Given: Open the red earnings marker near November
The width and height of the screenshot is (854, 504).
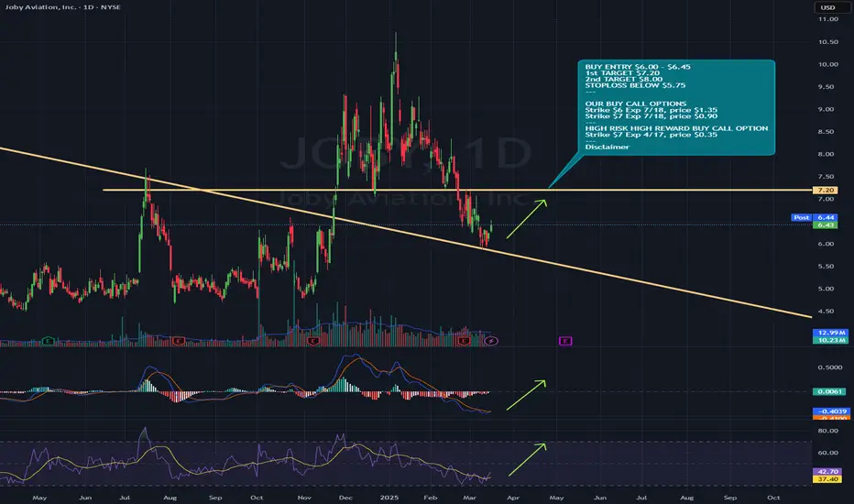Looking at the screenshot, I should [312, 341].
